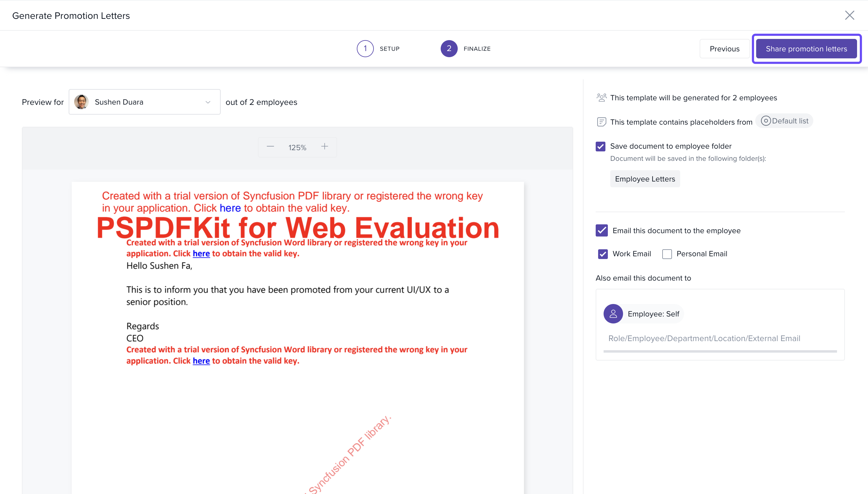Click the zoom in plus icon
Screen dimensions: 868x494
coord(324,147)
